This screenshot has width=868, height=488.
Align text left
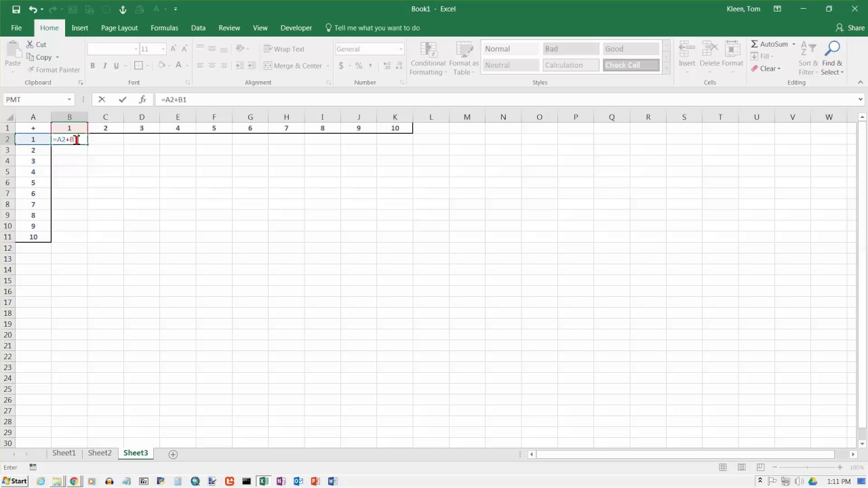pyautogui.click(x=200, y=66)
